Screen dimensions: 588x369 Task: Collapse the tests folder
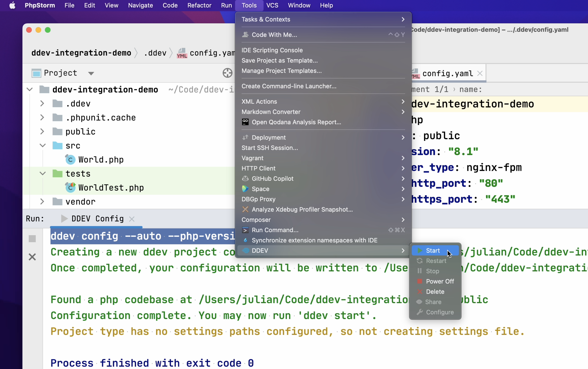pyautogui.click(x=42, y=174)
